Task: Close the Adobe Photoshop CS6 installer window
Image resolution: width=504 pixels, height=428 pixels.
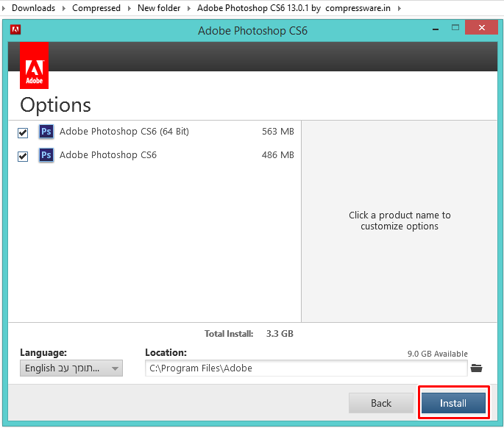Action: [481, 28]
